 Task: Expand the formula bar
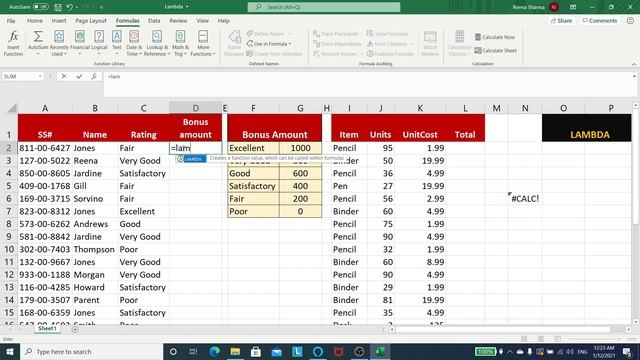(x=634, y=76)
